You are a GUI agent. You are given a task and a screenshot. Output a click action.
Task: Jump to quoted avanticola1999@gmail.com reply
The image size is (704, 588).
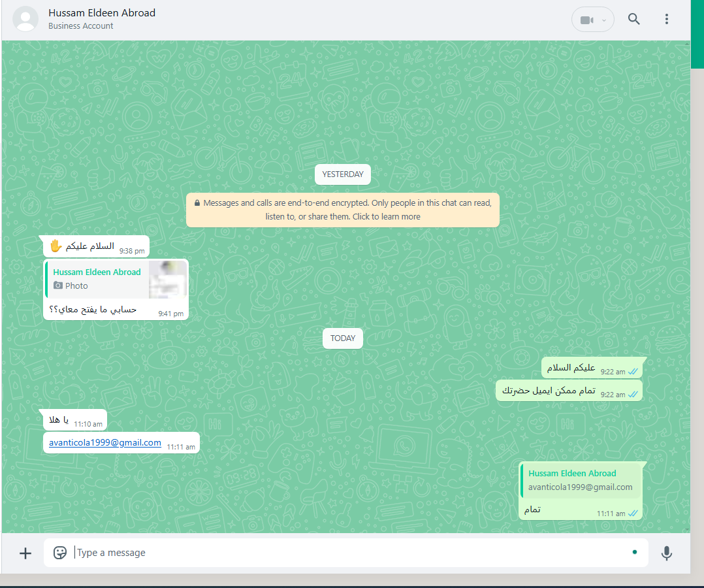(581, 481)
